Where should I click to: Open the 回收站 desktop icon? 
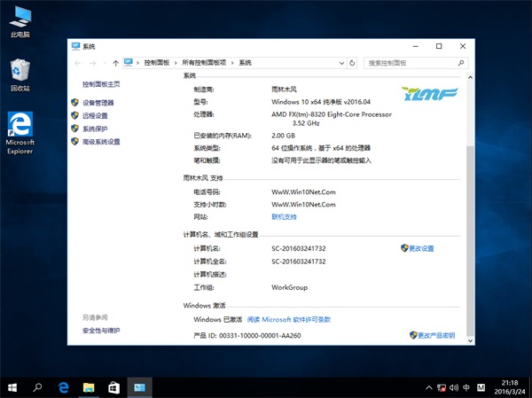(x=20, y=75)
